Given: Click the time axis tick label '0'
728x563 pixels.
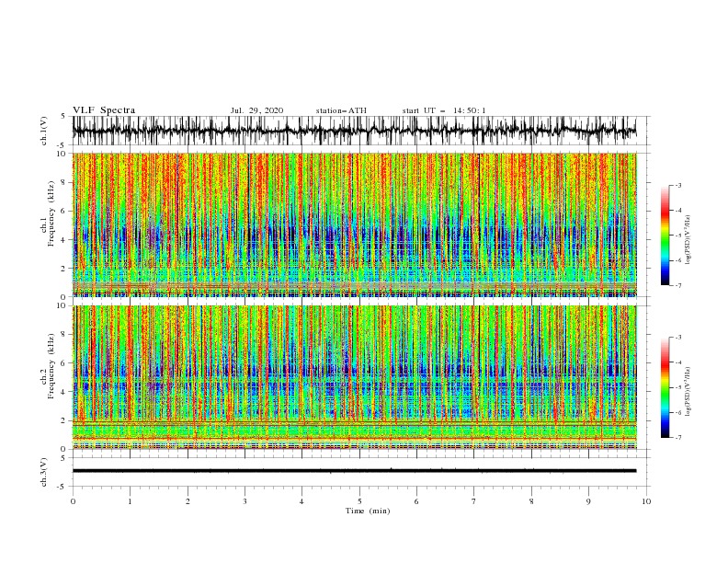Looking at the screenshot, I should [x=73, y=501].
